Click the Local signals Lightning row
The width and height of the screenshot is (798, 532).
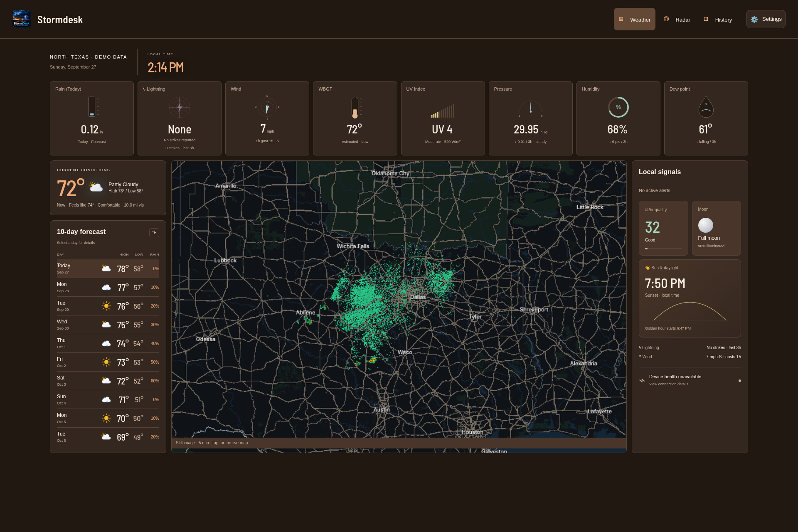pos(690,348)
